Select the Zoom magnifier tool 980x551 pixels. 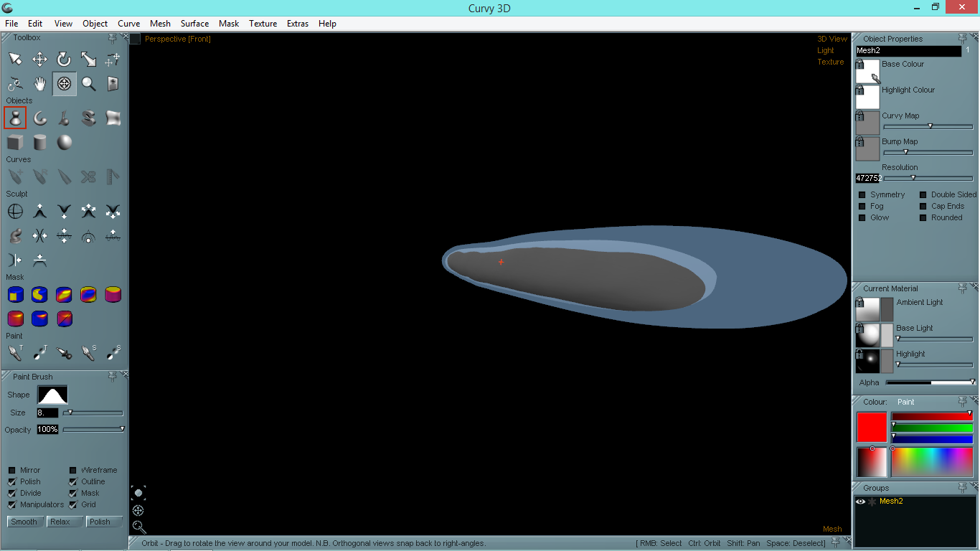88,84
